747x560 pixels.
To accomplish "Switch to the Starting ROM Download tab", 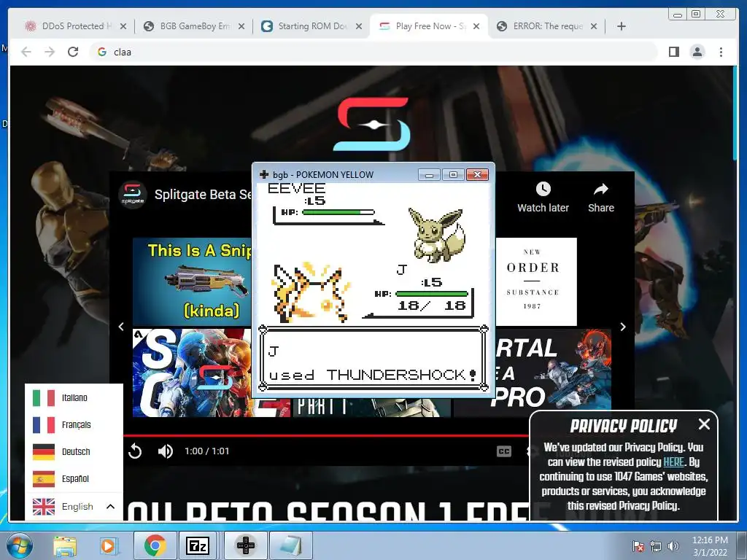I will (311, 26).
